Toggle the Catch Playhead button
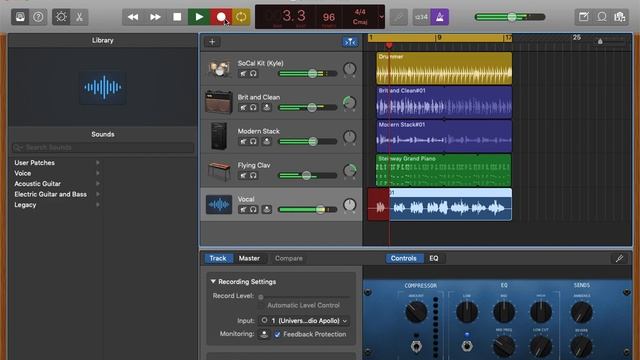This screenshot has width=640, height=360. tap(350, 42)
